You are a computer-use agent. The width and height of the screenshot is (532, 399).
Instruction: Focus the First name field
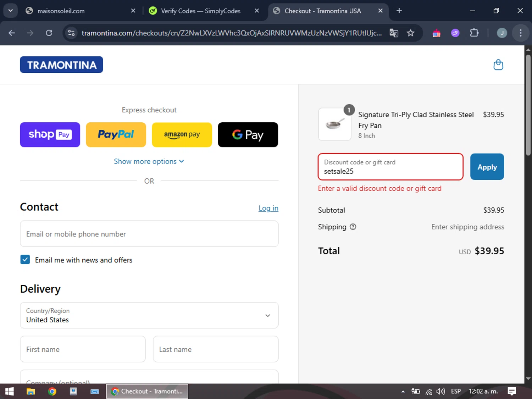83,349
